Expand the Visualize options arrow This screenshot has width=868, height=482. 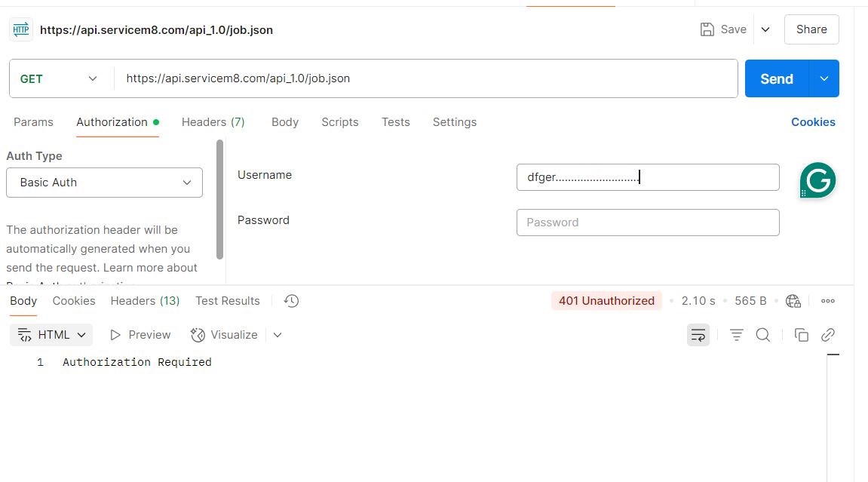tap(278, 335)
